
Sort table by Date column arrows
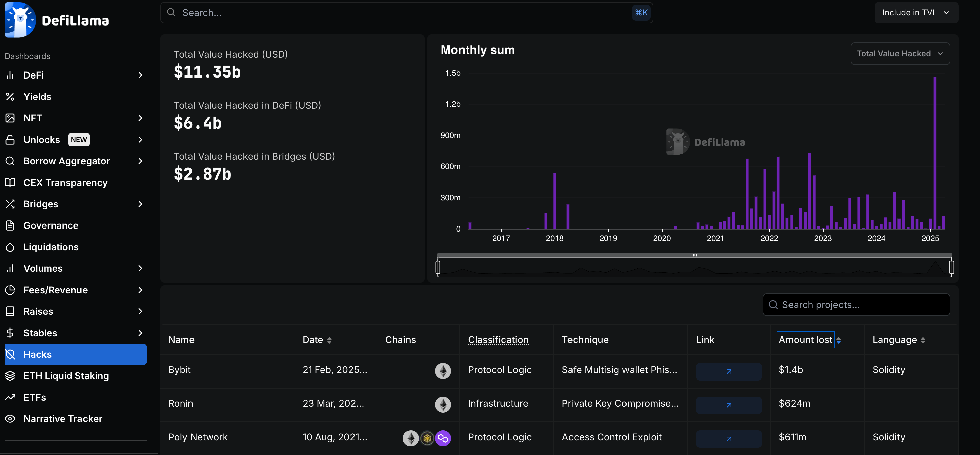coord(329,340)
